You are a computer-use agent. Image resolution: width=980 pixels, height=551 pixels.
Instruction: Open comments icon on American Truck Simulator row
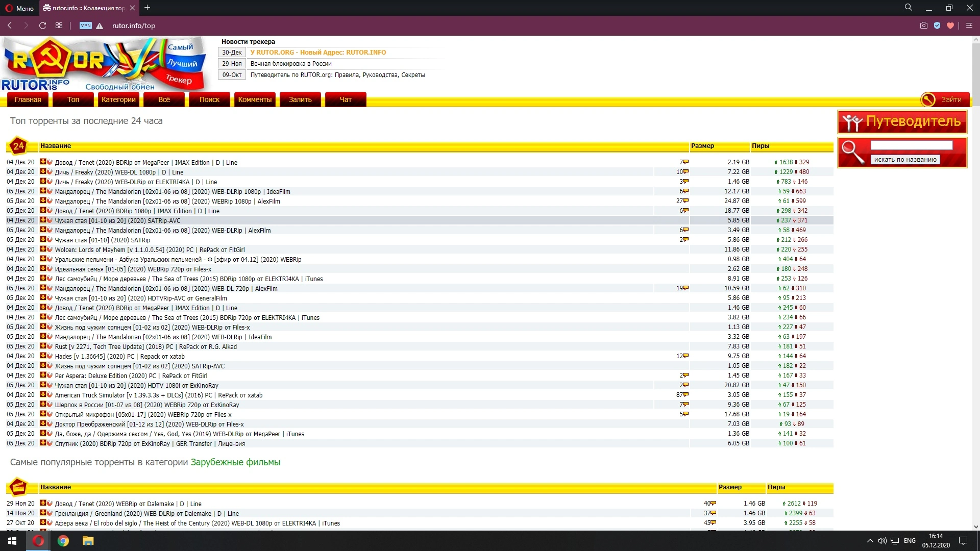coord(685,395)
